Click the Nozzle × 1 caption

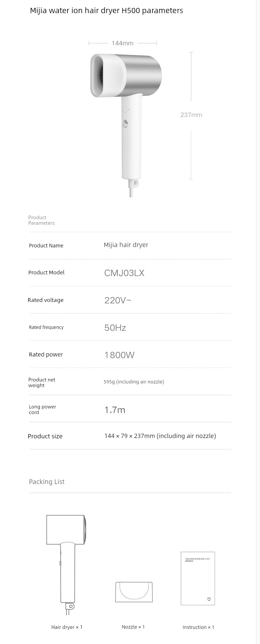(x=133, y=627)
